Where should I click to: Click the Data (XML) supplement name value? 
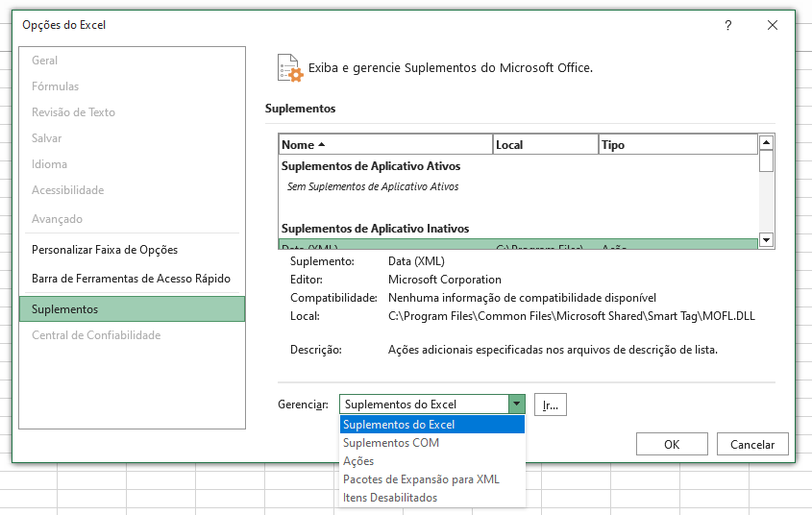(x=416, y=261)
